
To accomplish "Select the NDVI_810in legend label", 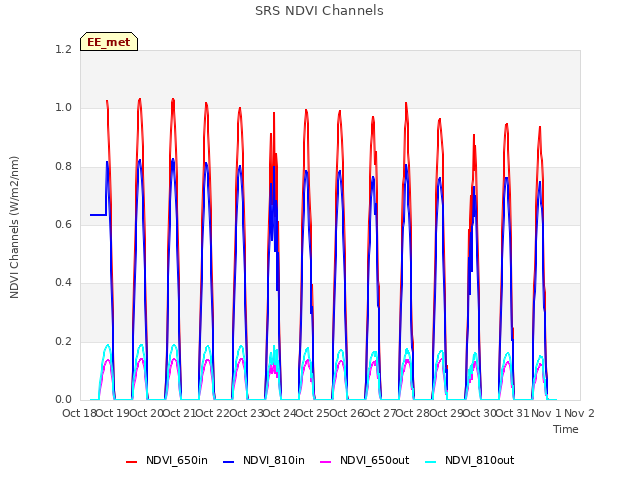I will pyautogui.click(x=273, y=460).
